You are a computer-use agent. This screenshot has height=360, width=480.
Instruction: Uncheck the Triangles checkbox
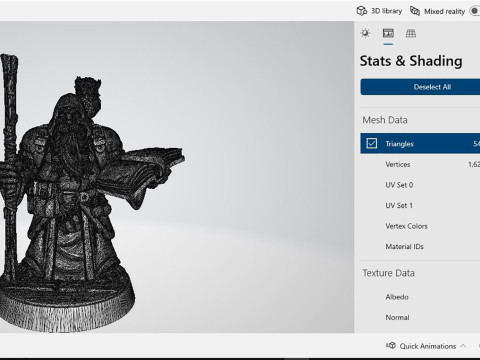[372, 143]
